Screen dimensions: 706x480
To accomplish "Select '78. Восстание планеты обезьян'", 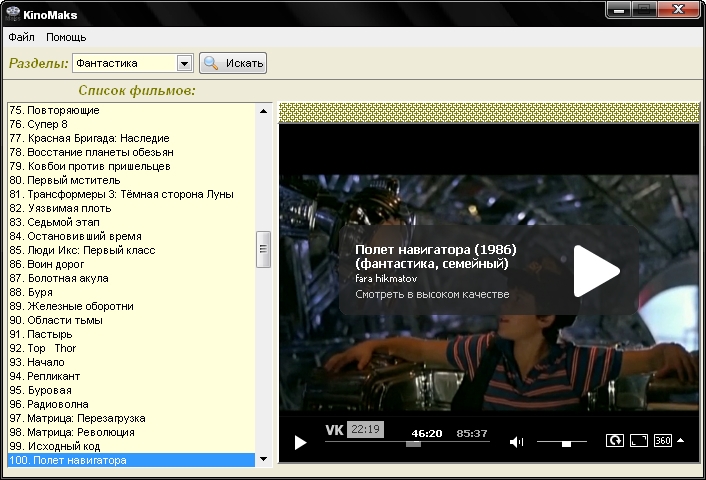I will [x=131, y=152].
